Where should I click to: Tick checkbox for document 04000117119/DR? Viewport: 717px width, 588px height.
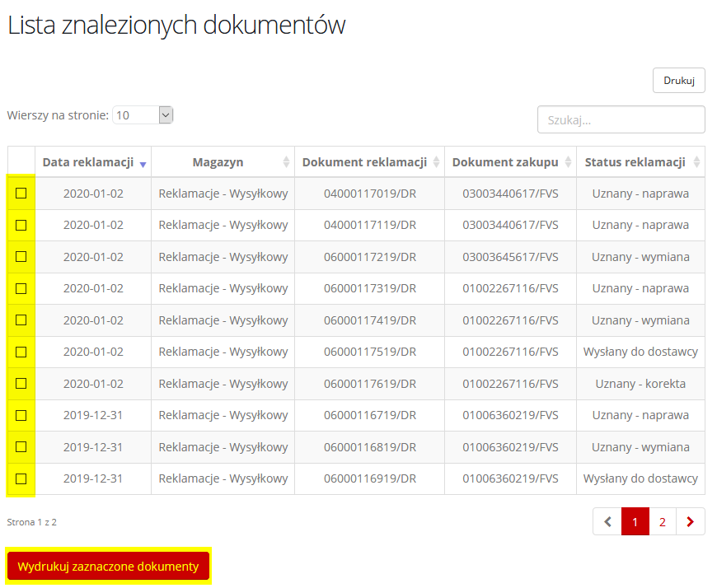pos(21,226)
